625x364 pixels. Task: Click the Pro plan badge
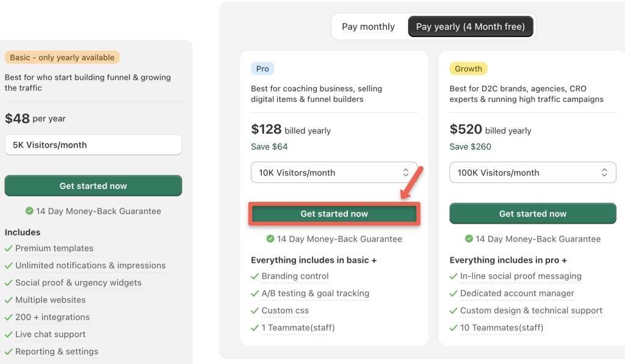(x=262, y=69)
